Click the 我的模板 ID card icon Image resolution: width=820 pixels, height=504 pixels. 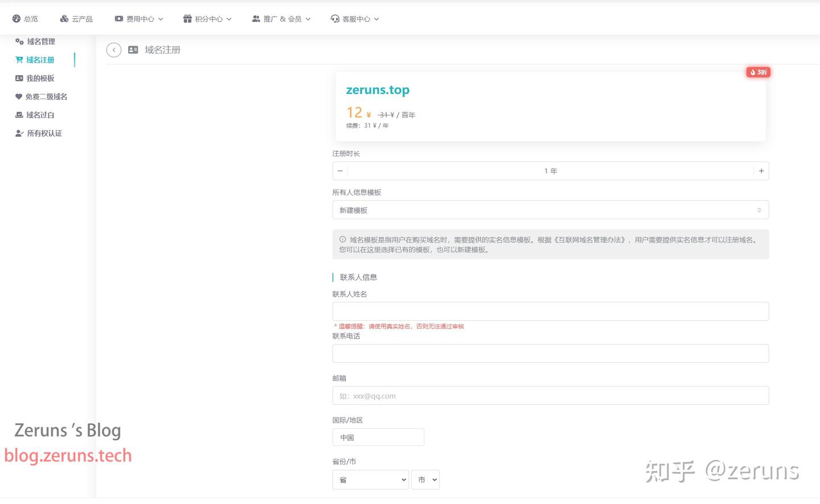[19, 78]
